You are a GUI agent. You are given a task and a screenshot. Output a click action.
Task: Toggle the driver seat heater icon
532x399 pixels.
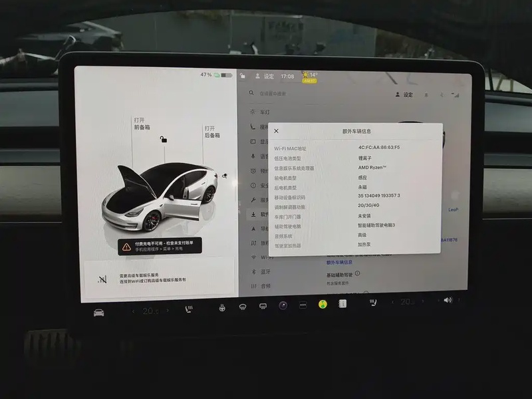click(x=189, y=309)
